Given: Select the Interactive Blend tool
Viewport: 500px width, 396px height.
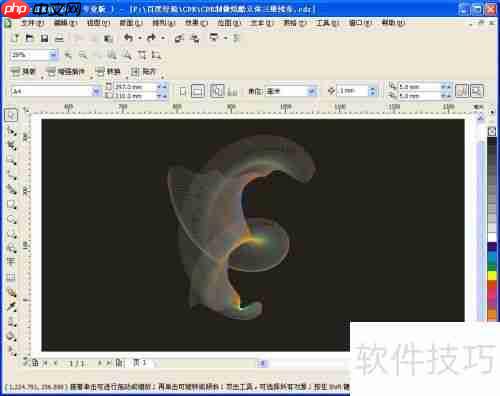Looking at the screenshot, I should pos(11,292).
